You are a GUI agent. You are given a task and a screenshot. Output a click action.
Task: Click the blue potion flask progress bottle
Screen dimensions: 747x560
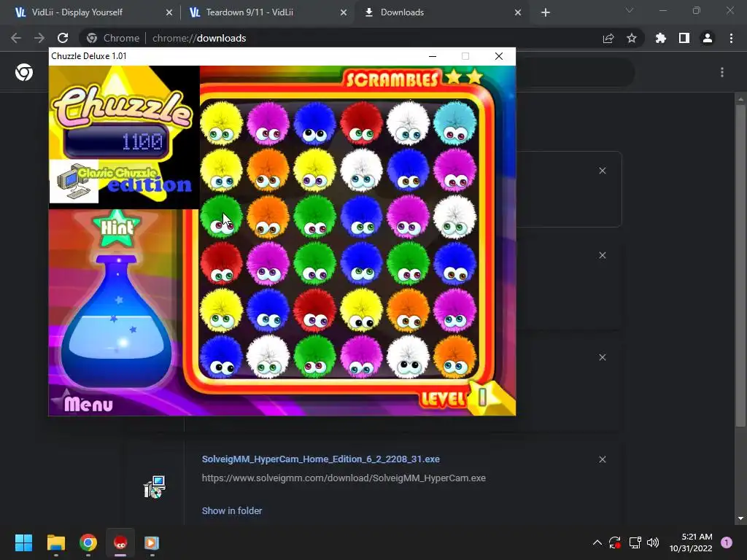[x=116, y=322]
